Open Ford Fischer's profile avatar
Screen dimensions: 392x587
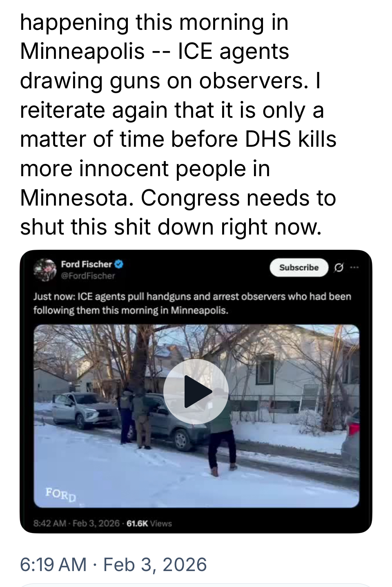45,269
